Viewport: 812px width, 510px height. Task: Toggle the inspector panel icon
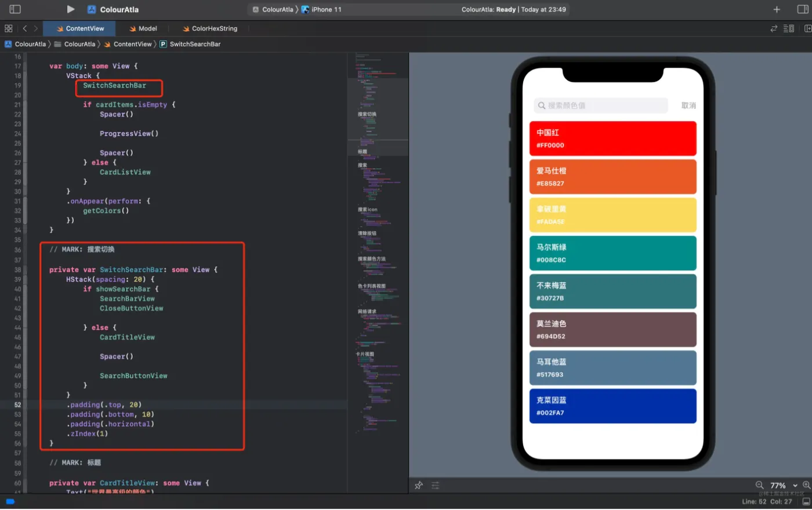803,9
